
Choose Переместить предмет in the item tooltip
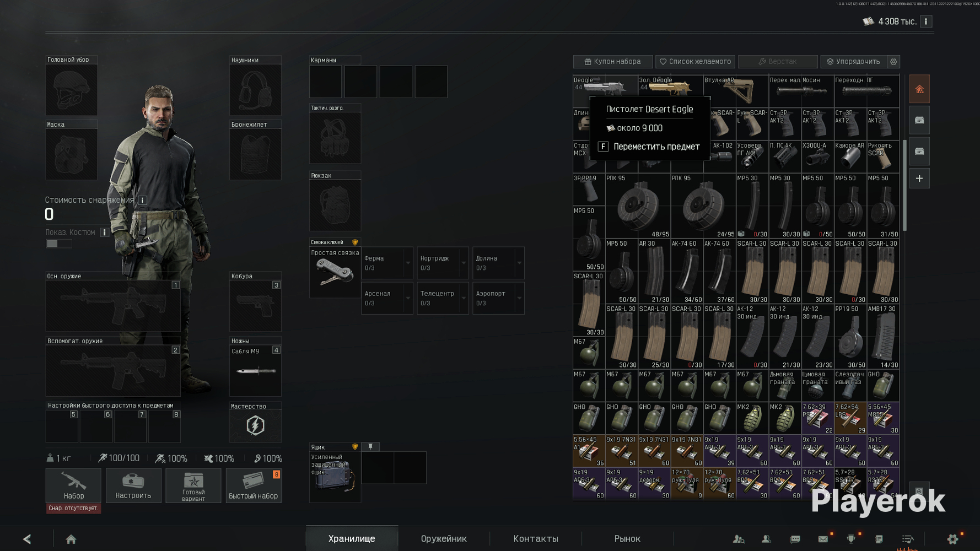[x=649, y=147]
